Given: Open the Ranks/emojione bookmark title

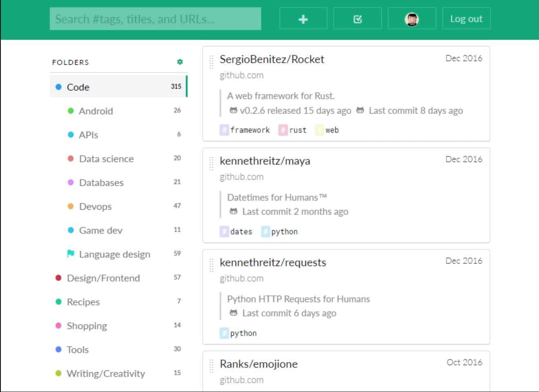Looking at the screenshot, I should click(258, 364).
